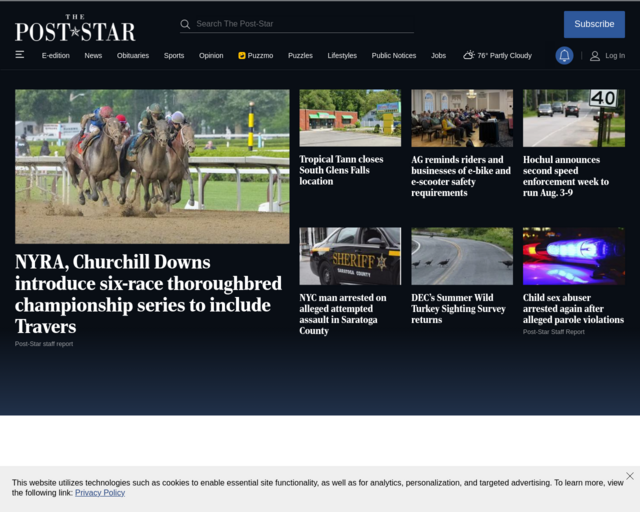Click the speed limit 40 thumbnail

pyautogui.click(x=574, y=118)
